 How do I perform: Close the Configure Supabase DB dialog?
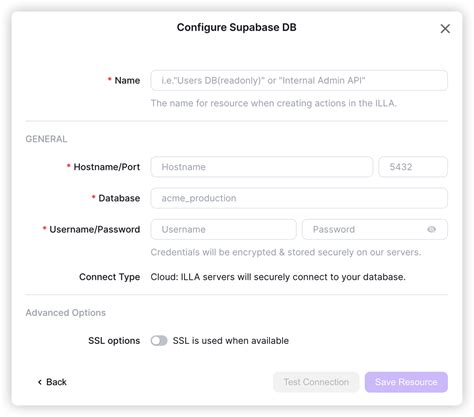click(x=445, y=29)
